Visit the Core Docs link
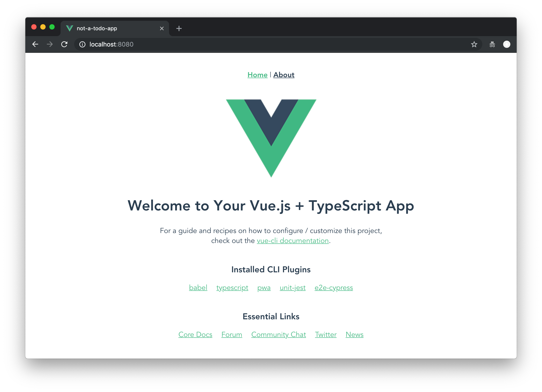Viewport: 542px width, 392px height. pos(195,334)
